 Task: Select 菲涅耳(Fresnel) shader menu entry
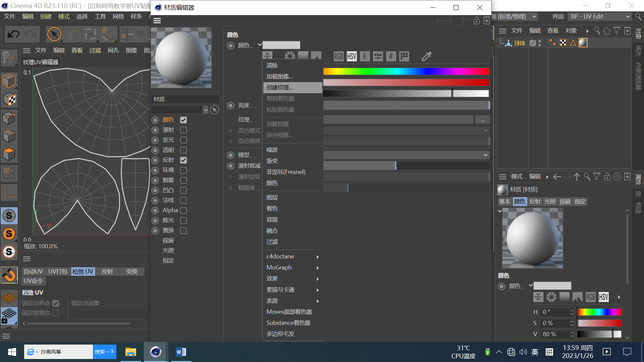[x=286, y=172]
